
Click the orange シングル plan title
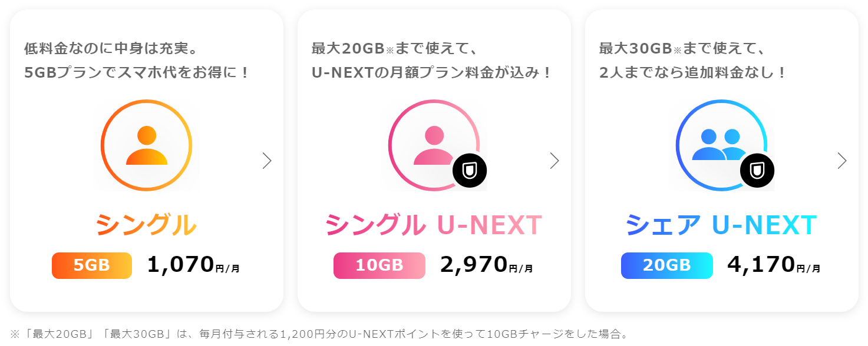click(146, 225)
